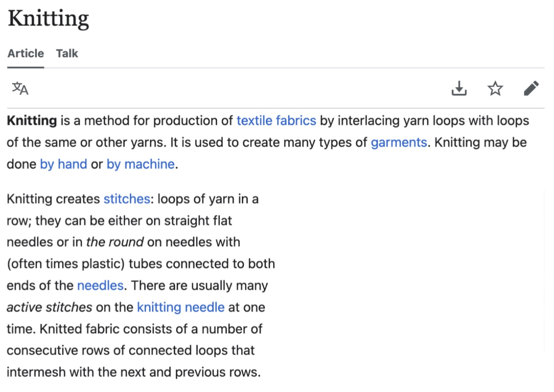
Task: Edit the article via the pencil icon
Action: (531, 88)
